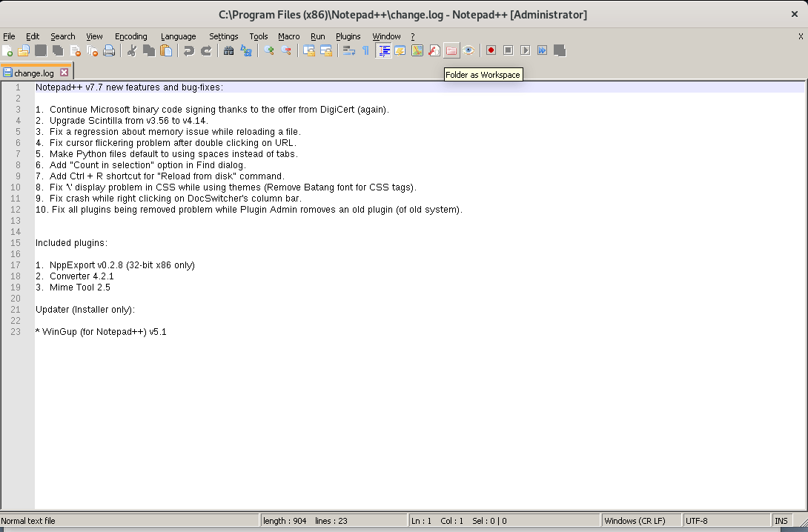
Task: Open the Plugins menu
Action: click(348, 36)
